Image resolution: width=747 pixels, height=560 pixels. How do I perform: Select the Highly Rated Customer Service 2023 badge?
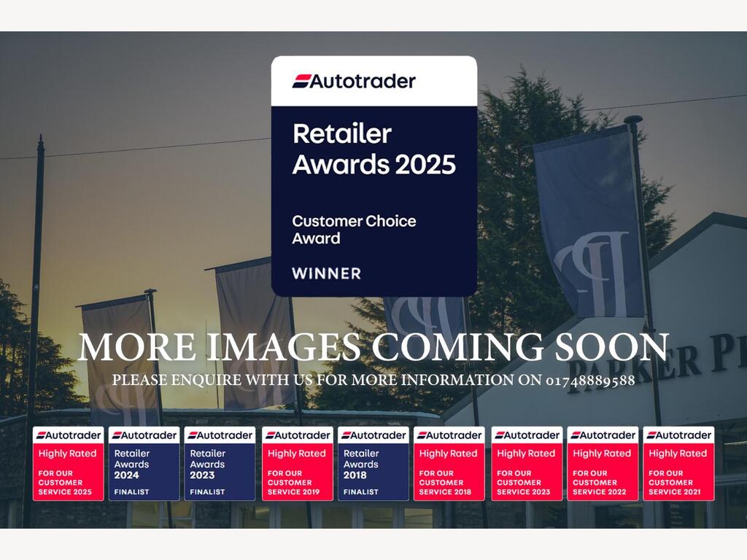coord(527,463)
